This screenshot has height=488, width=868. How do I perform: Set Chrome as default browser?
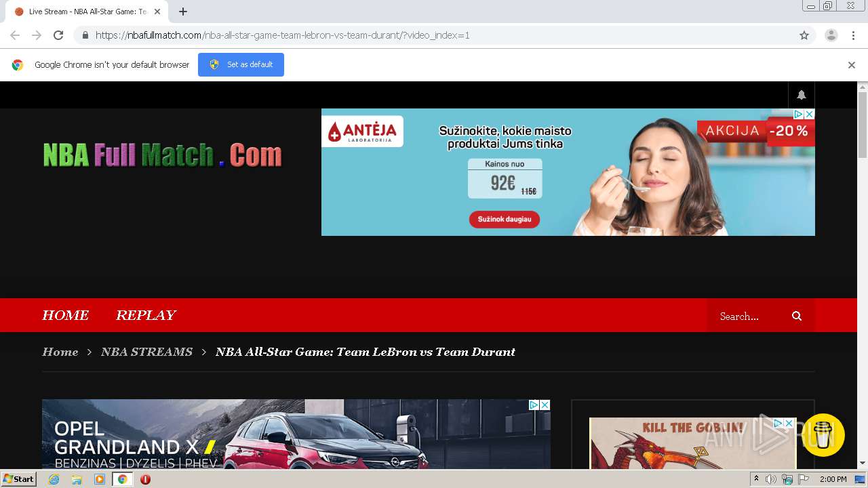pyautogui.click(x=241, y=64)
